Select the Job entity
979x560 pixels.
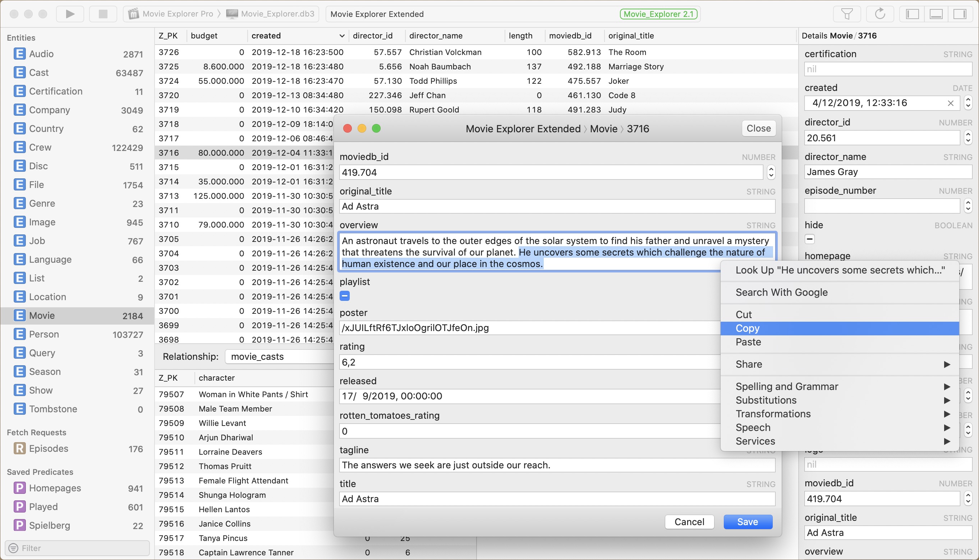coord(78,241)
